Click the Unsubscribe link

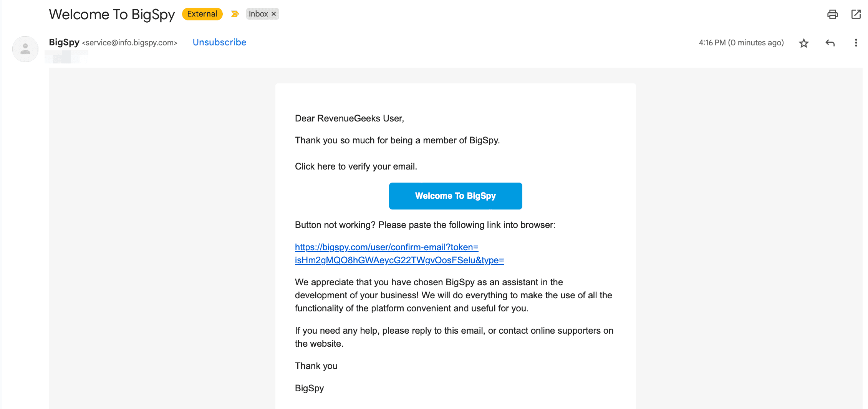(x=219, y=42)
